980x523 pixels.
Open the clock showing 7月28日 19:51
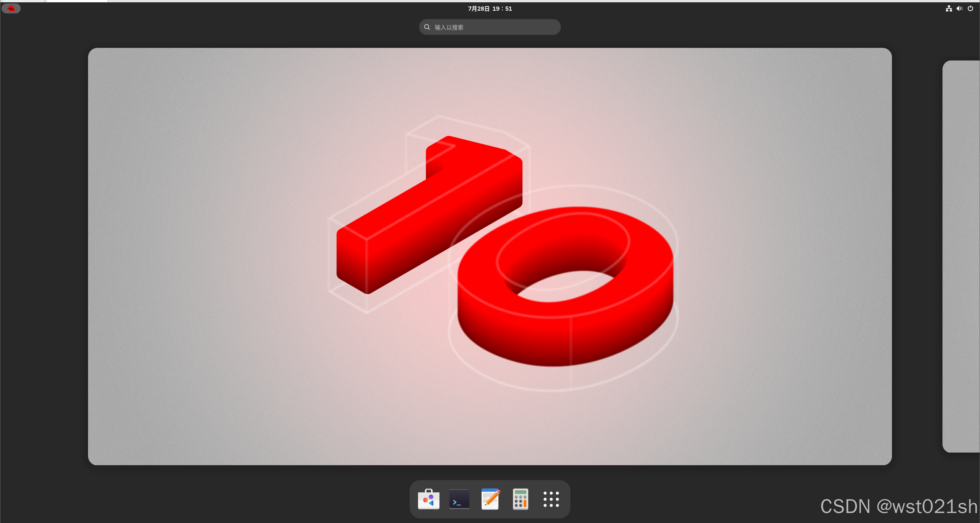pyautogui.click(x=490, y=8)
